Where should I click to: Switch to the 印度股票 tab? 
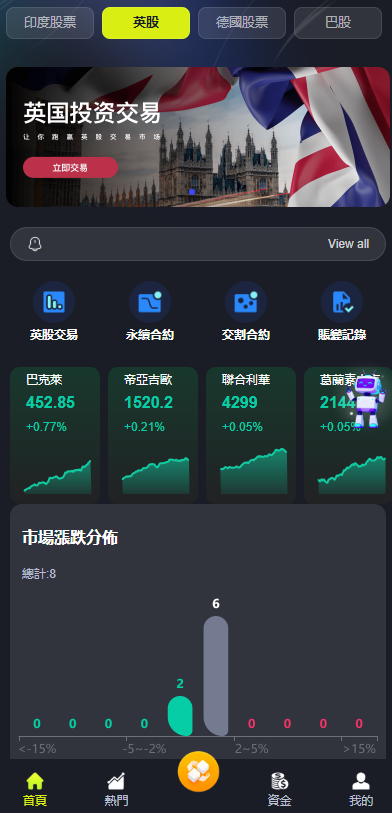coord(50,23)
